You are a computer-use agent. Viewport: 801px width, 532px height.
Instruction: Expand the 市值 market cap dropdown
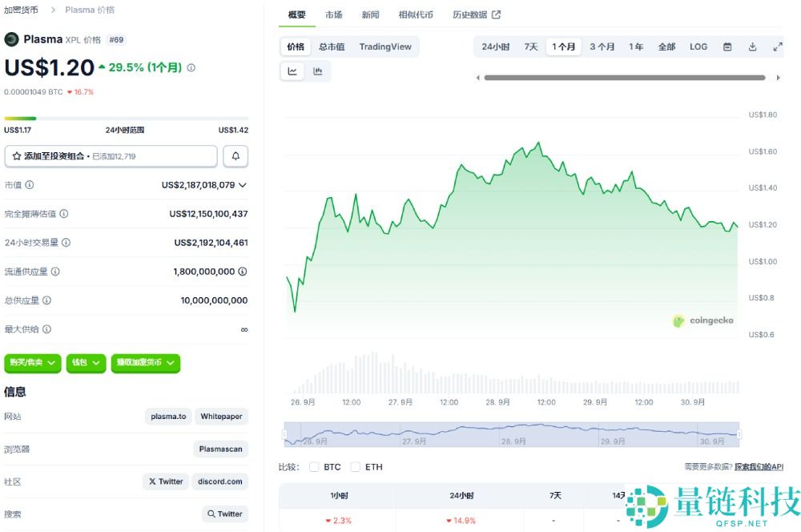243,184
